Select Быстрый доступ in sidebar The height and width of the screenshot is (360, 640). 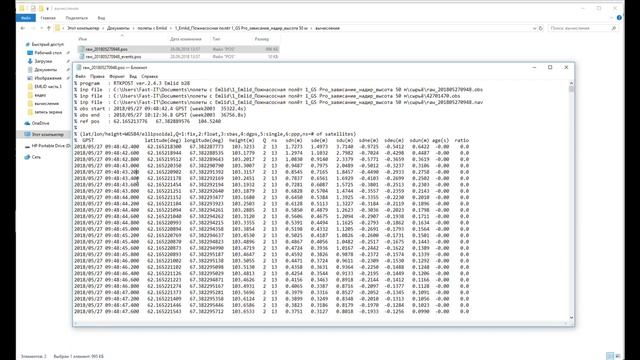[44, 44]
